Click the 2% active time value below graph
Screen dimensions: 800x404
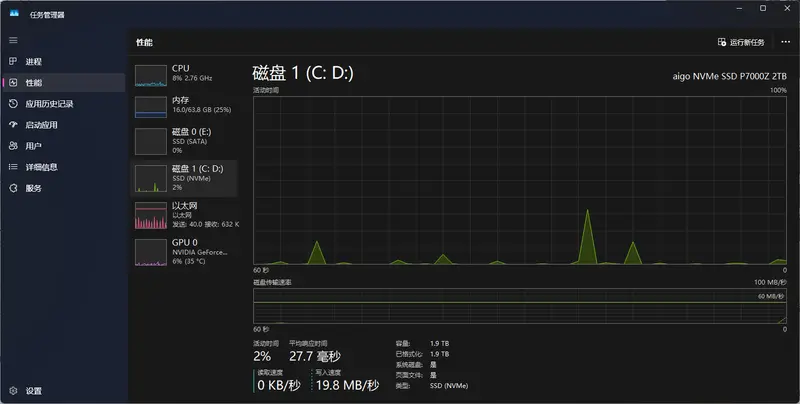tap(262, 356)
